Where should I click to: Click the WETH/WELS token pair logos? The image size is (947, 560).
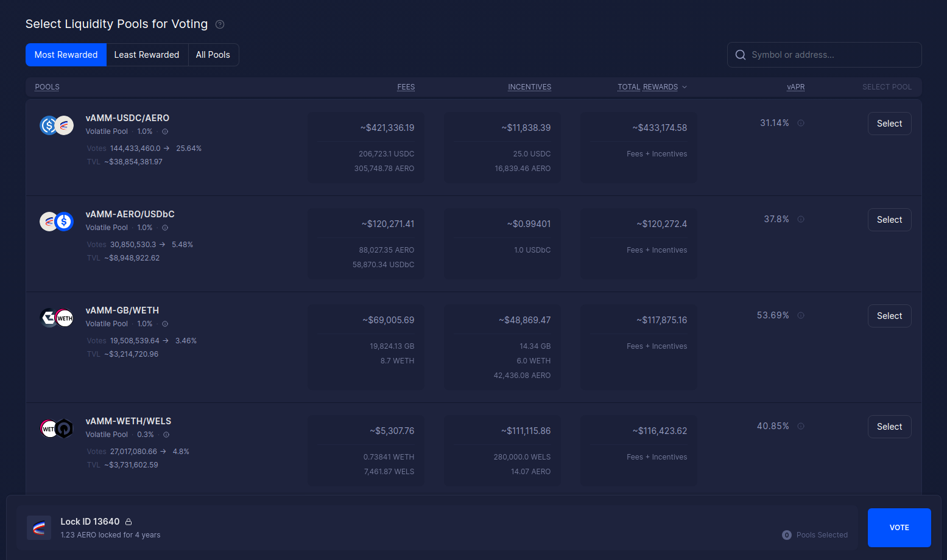click(56, 428)
